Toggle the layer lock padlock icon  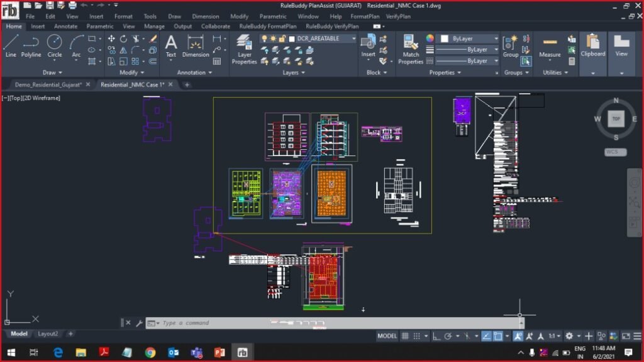[282, 38]
